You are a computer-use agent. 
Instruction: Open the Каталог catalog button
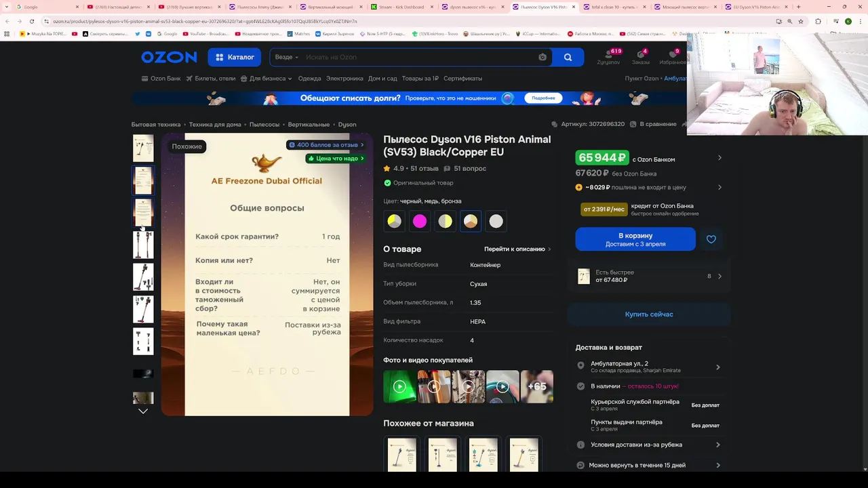point(235,58)
